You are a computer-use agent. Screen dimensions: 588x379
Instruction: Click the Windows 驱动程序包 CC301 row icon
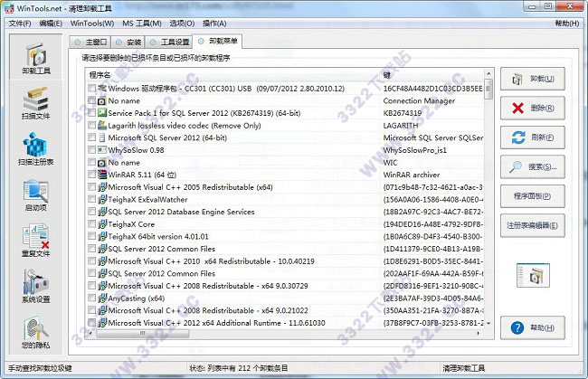[x=102, y=88]
